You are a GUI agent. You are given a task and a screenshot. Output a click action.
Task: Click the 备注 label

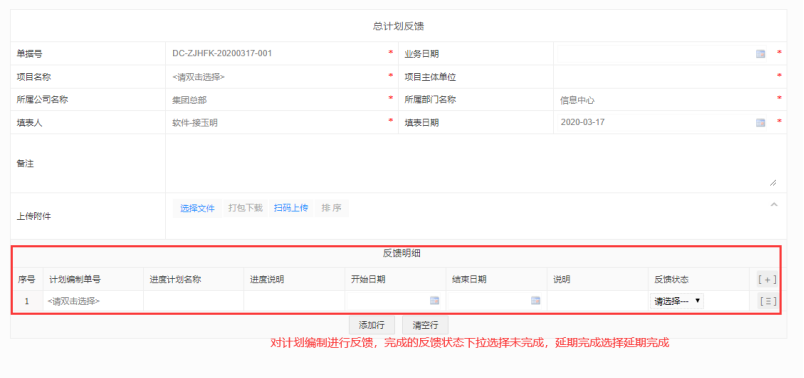25,164
